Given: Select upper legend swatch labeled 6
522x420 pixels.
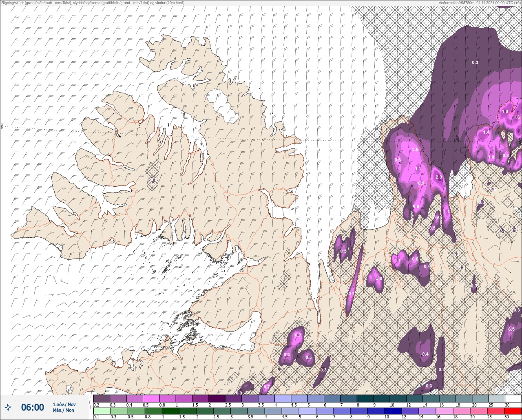Looking at the screenshot, I should click(x=332, y=398).
